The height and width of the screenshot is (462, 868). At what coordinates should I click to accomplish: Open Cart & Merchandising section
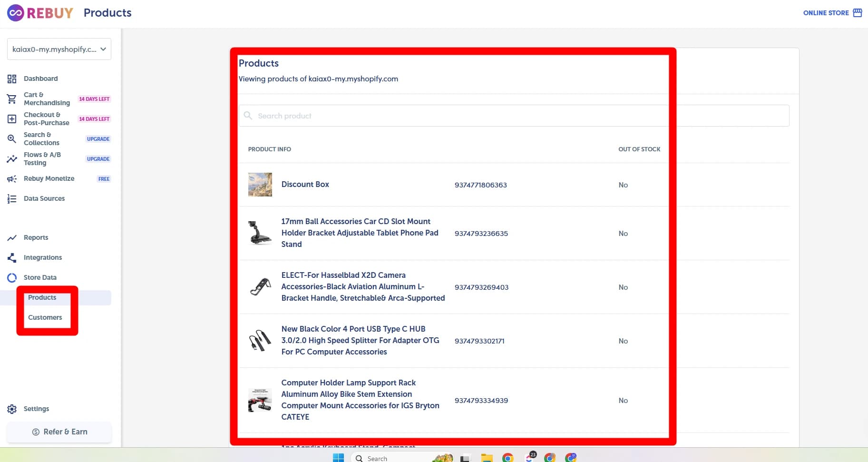click(x=47, y=99)
